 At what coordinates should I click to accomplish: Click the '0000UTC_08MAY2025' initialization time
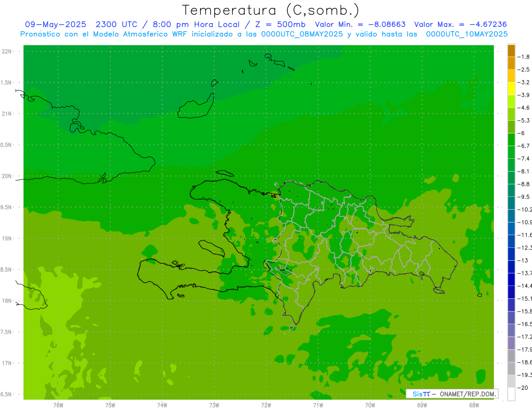pyautogui.click(x=302, y=34)
